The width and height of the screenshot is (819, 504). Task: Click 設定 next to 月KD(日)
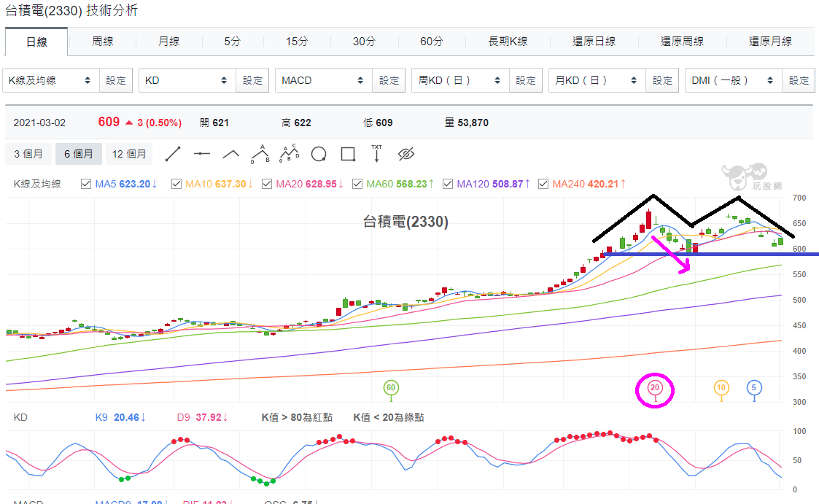[x=662, y=80]
